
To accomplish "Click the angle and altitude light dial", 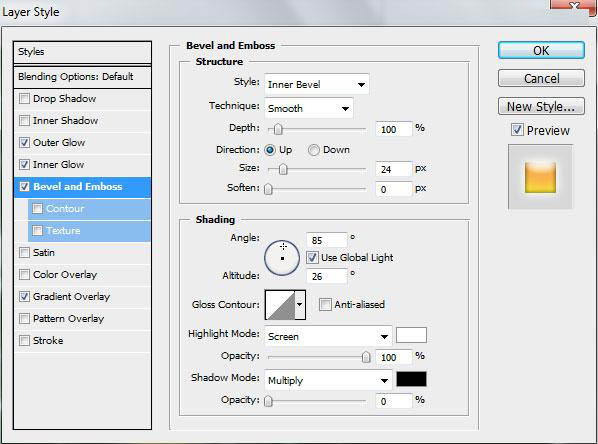I will tap(282, 258).
